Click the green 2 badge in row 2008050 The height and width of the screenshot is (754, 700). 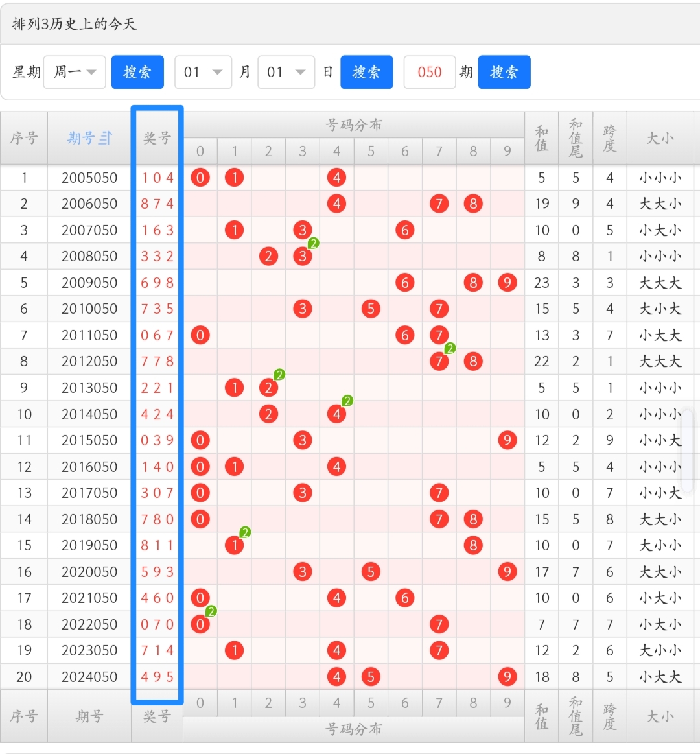click(x=314, y=243)
